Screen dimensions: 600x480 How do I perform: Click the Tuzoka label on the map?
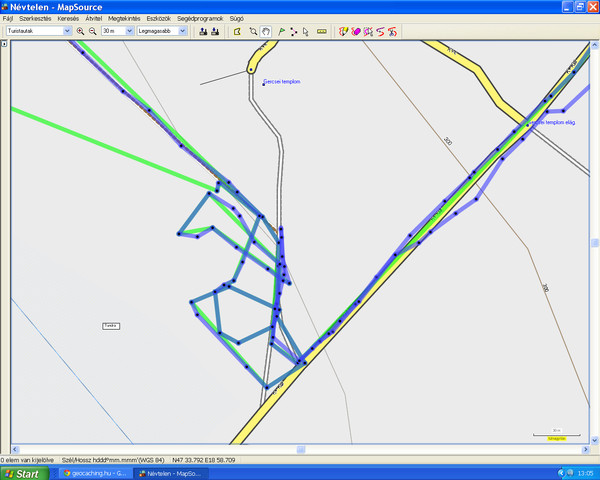(111, 326)
